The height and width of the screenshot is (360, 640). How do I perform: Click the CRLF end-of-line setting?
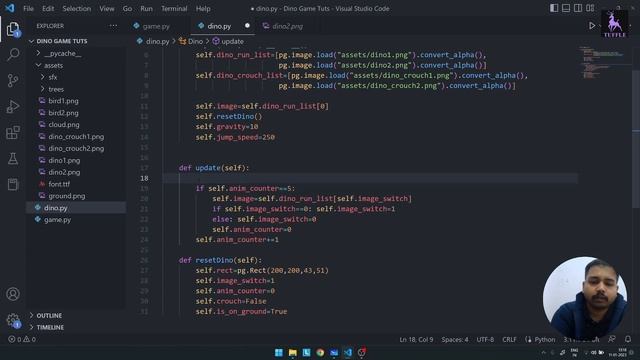(509, 339)
